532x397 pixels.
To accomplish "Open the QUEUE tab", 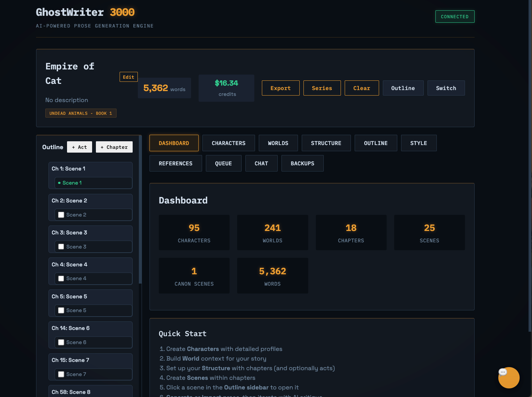I will click(223, 163).
